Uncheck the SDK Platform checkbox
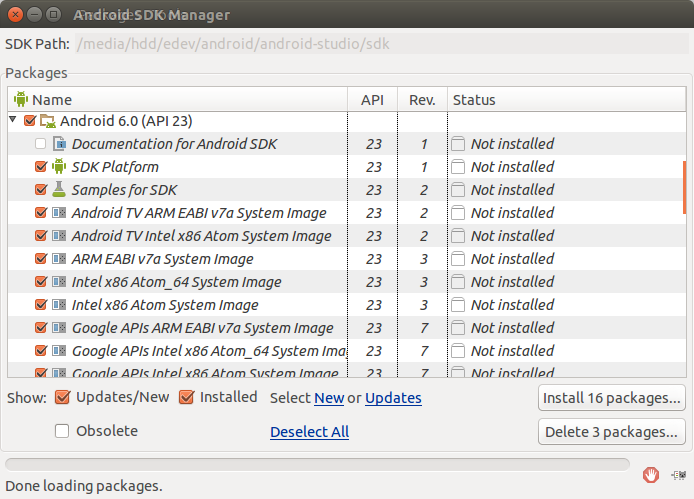This screenshot has height=499, width=694. click(41, 166)
